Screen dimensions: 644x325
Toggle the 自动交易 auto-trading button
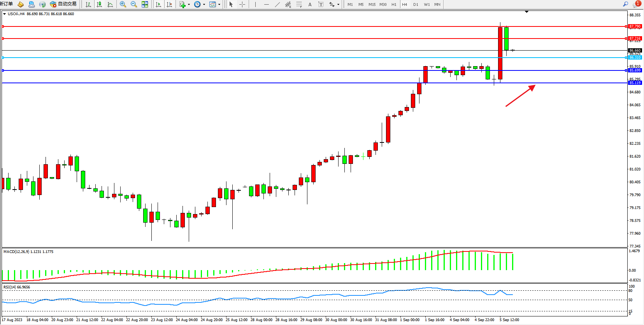click(63, 4)
